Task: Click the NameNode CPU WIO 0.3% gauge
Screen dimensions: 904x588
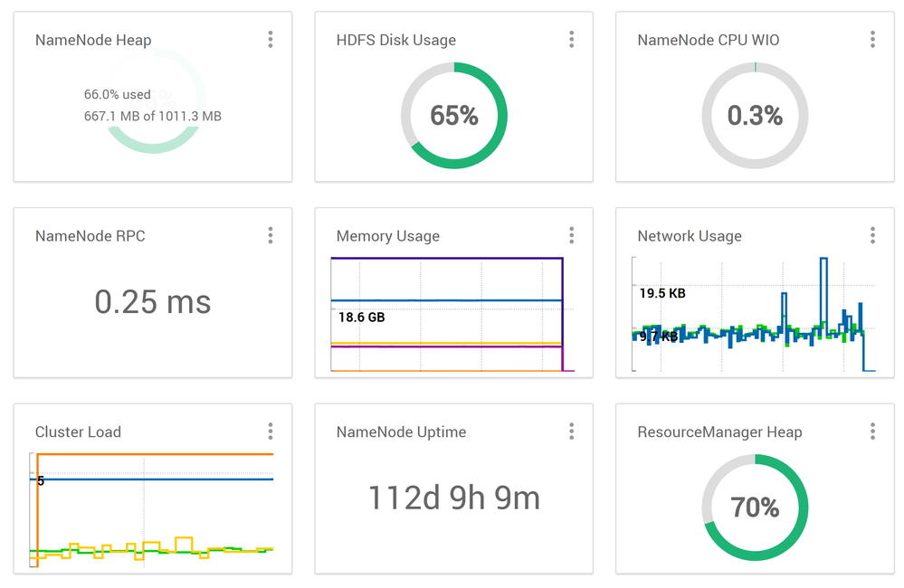Action: 755,116
